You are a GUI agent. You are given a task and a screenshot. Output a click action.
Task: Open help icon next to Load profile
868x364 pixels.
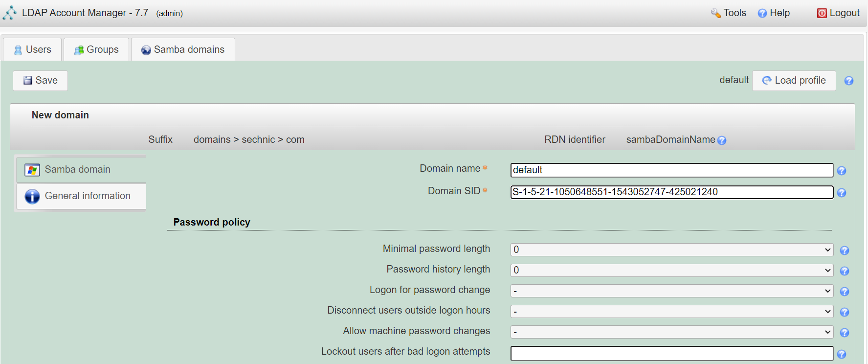click(849, 81)
